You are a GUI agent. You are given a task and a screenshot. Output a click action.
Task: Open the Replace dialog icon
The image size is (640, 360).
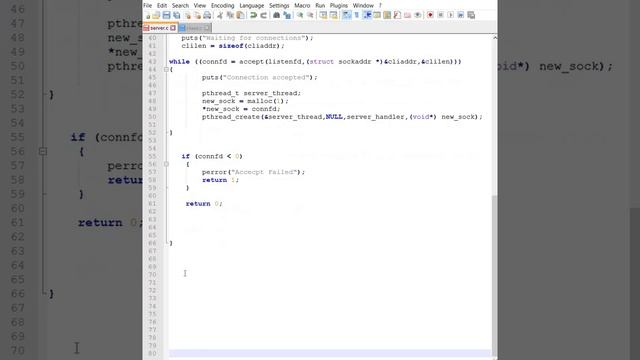(287, 15)
